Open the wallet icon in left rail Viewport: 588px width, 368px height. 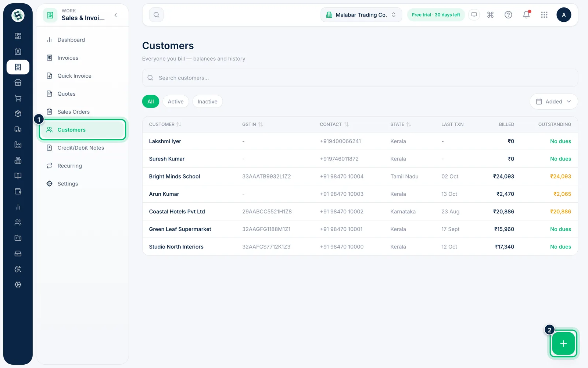tap(18, 191)
